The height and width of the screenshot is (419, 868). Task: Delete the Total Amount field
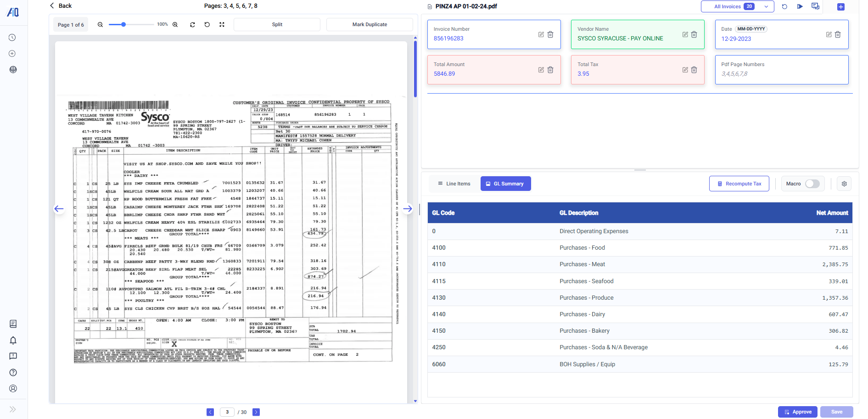pyautogui.click(x=550, y=70)
